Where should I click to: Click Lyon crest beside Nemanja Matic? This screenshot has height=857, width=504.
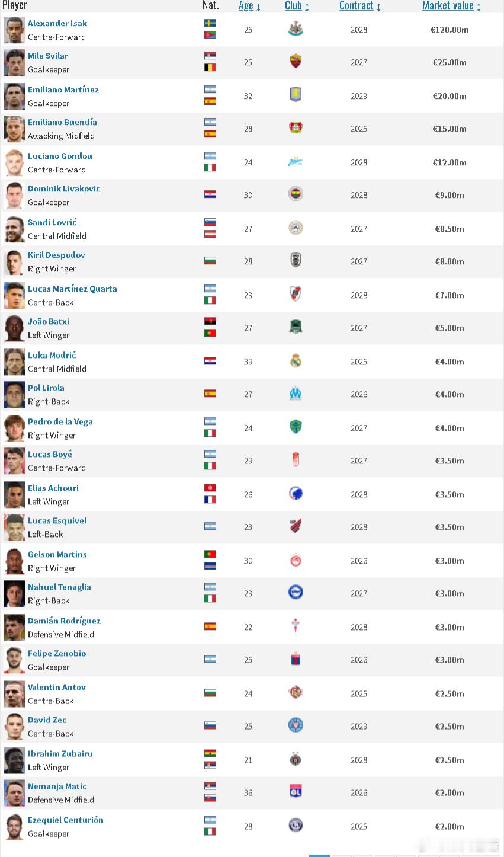click(x=296, y=792)
